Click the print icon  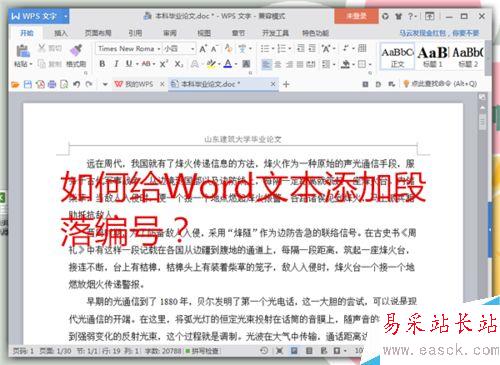pyautogui.click(x=52, y=84)
